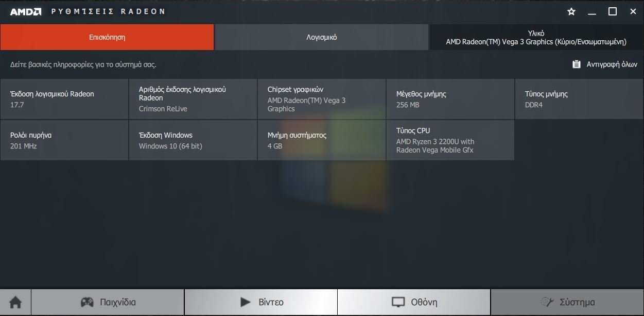This screenshot has width=644, height=316.
Task: Click the gear-wrench icon in Σύστημα
Action: point(547,302)
